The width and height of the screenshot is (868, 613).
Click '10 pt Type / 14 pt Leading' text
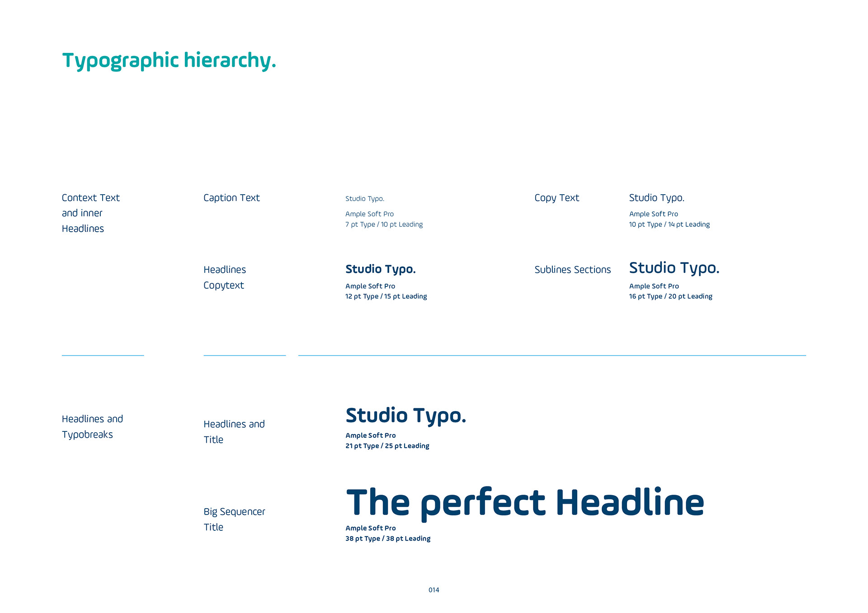coord(669,225)
